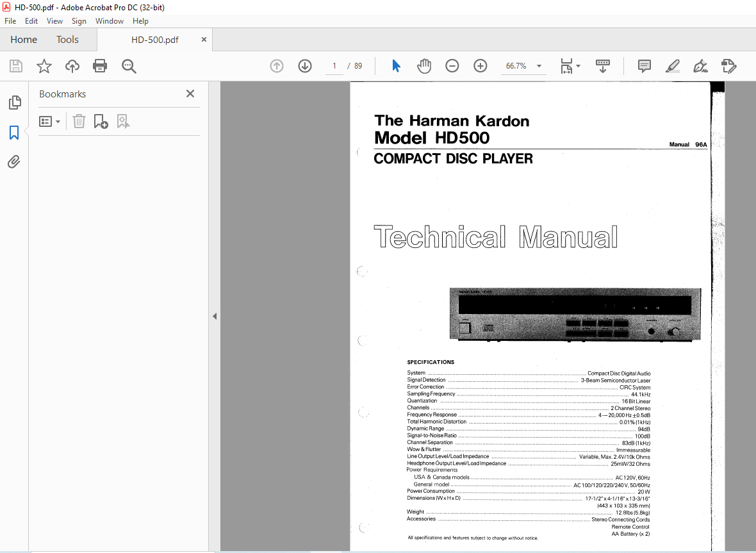Click the page number field
Viewport: 756px width, 553px height.
tap(334, 66)
